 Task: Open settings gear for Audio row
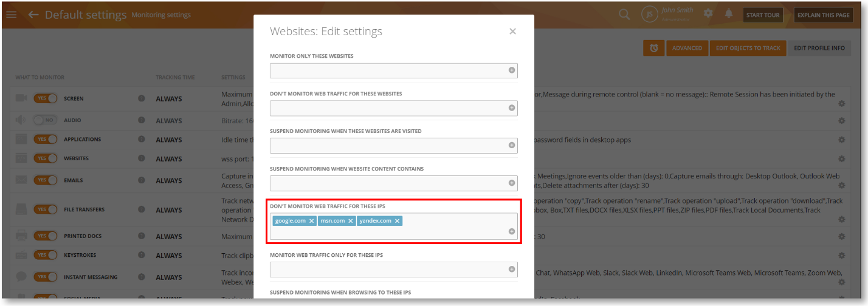tap(842, 121)
